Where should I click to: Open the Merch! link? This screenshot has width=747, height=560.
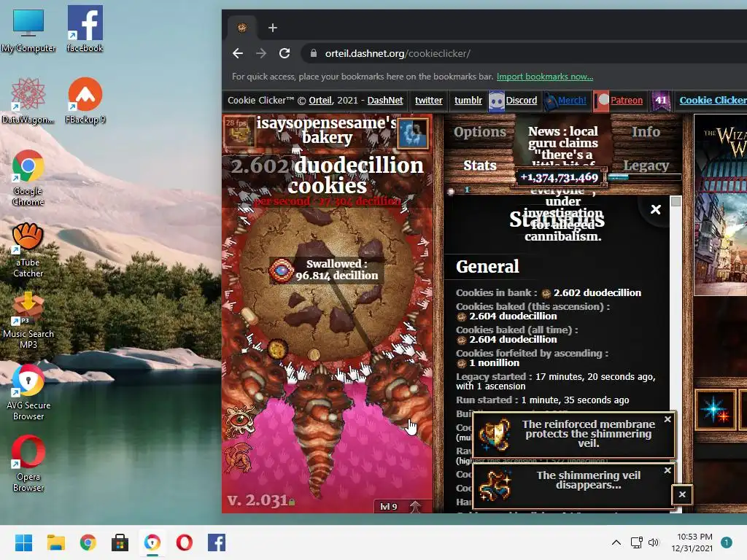tap(572, 101)
